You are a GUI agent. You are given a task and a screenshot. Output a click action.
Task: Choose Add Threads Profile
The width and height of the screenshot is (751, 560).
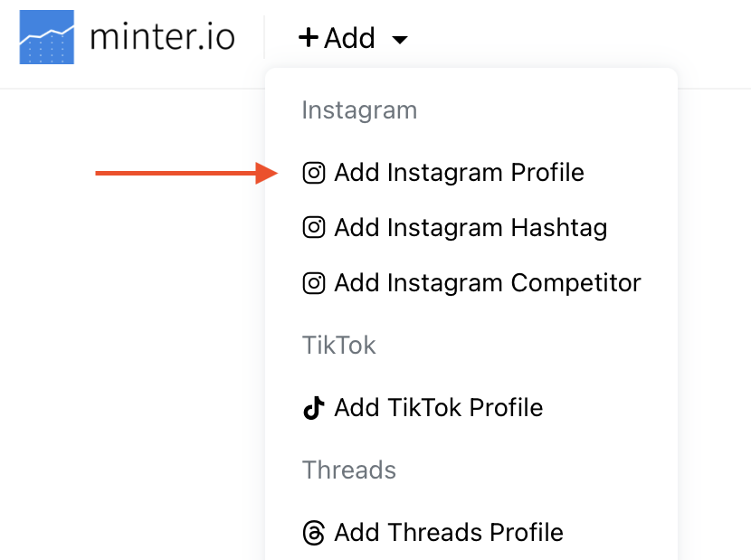pyautogui.click(x=448, y=533)
